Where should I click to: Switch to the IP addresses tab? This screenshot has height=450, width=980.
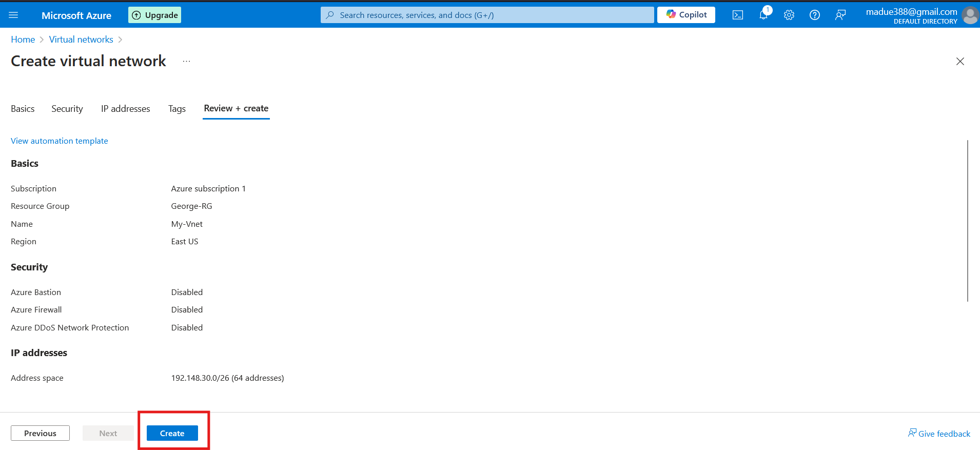pyautogui.click(x=126, y=109)
